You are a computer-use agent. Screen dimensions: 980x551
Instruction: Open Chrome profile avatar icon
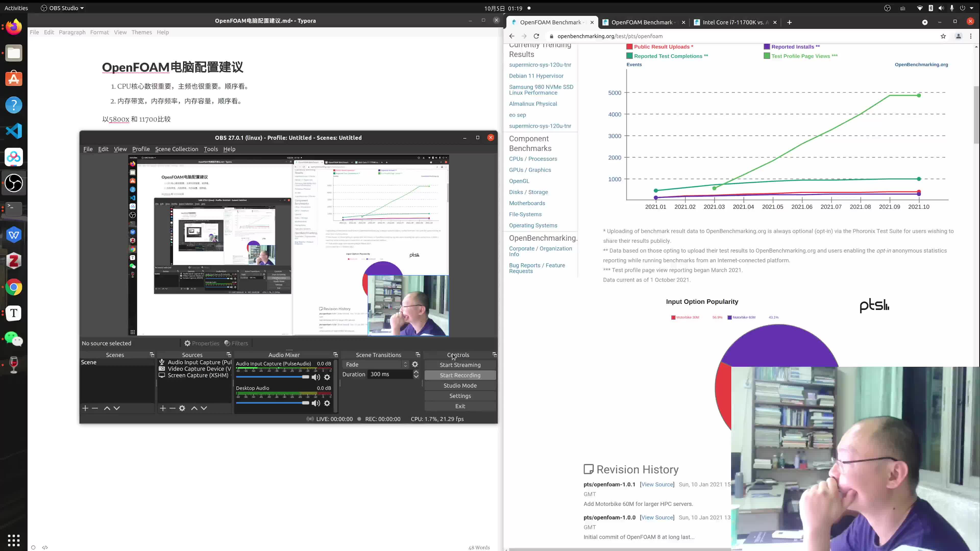click(x=959, y=36)
